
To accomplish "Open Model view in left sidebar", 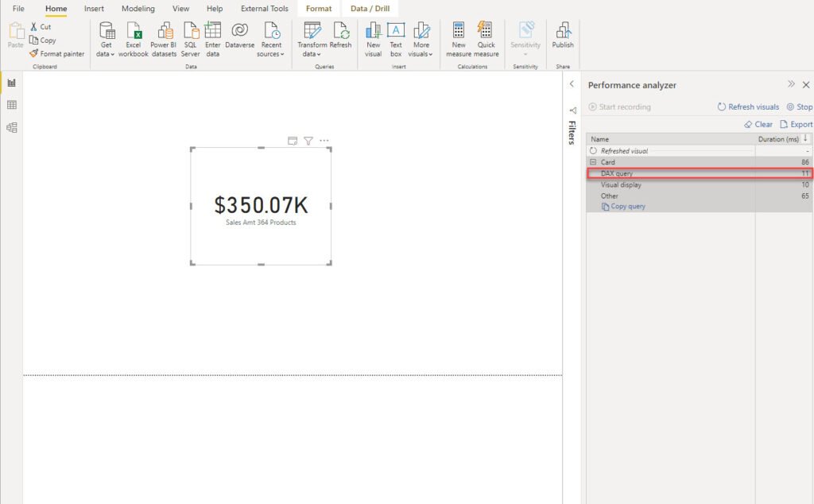I will [11, 127].
